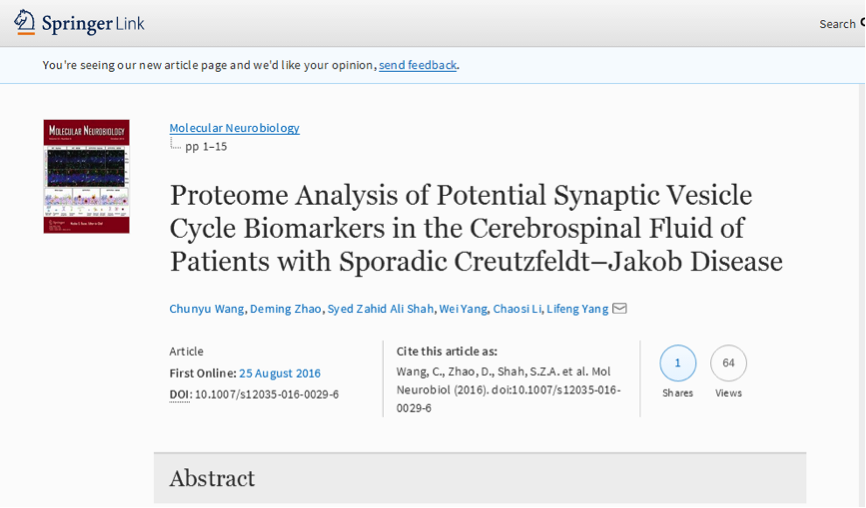Click the Molecular Neurobiology cover thumbnail

(x=86, y=176)
